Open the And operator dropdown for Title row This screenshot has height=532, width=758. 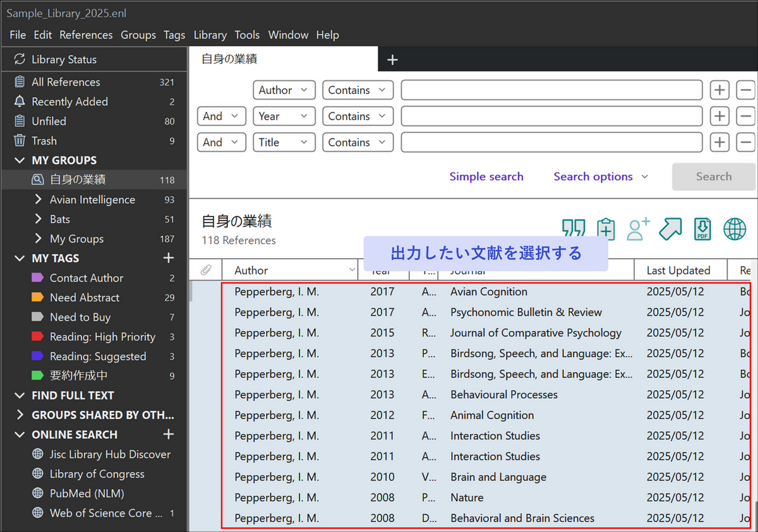(221, 143)
